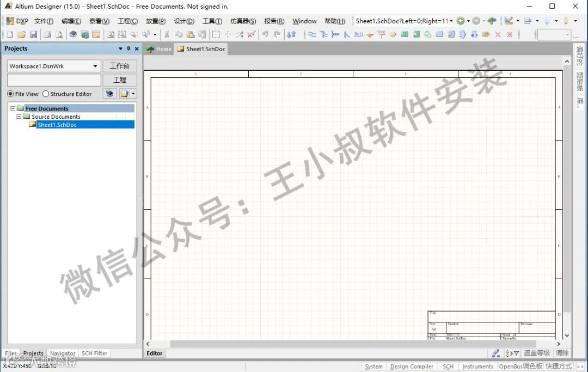The image size is (588, 372).
Task: Click the cut scissors icon
Action: [167, 34]
